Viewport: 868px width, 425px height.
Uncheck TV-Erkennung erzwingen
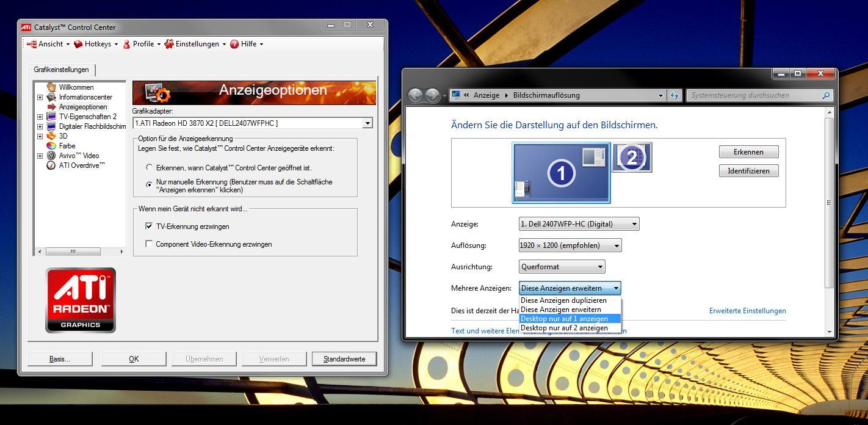point(149,227)
